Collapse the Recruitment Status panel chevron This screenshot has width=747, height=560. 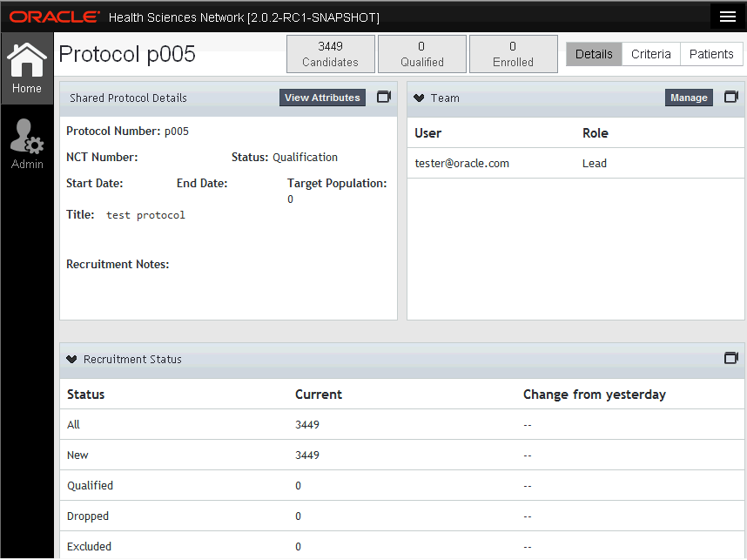[x=71, y=359]
